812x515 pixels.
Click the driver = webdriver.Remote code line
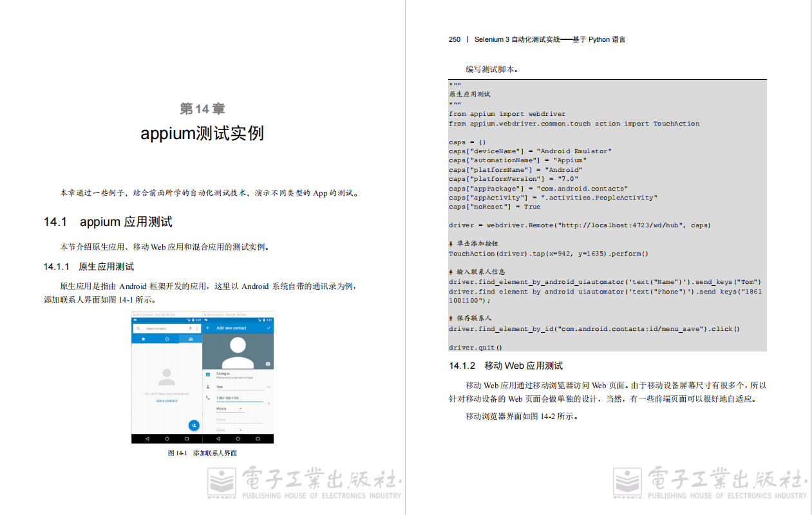[580, 225]
